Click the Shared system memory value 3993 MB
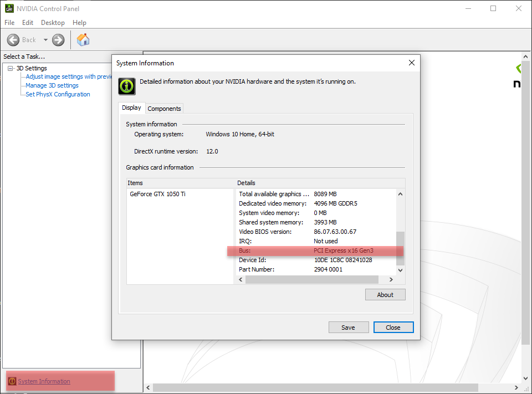Screen dimensions: 532x394 (x=325, y=222)
